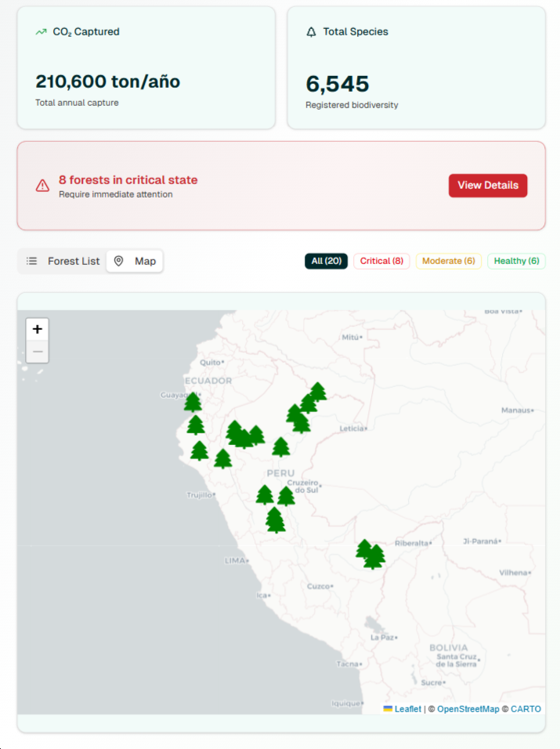Click the Ukrainian flag in map attribution
This screenshot has height=749, width=560.
pyautogui.click(x=388, y=709)
